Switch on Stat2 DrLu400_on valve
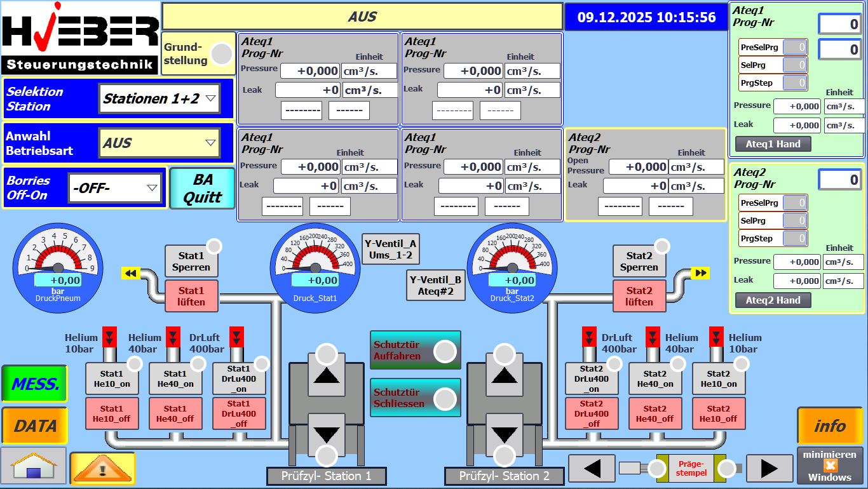The image size is (868, 489). [592, 378]
